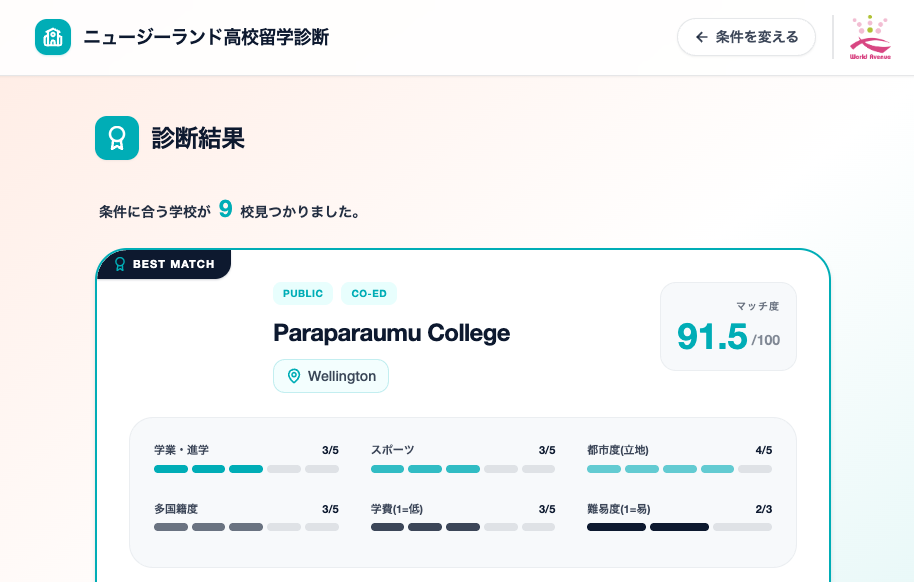
Task: Click the teal school building icon in the header
Action: (53, 37)
